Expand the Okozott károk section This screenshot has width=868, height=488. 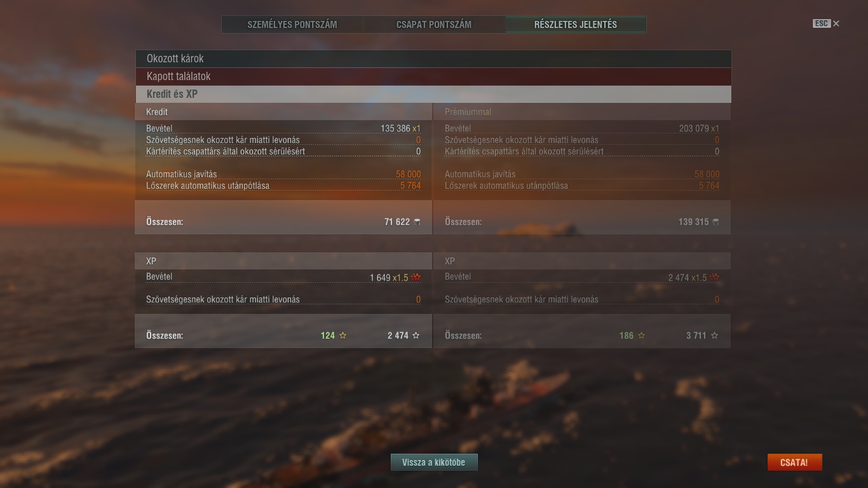tap(433, 58)
